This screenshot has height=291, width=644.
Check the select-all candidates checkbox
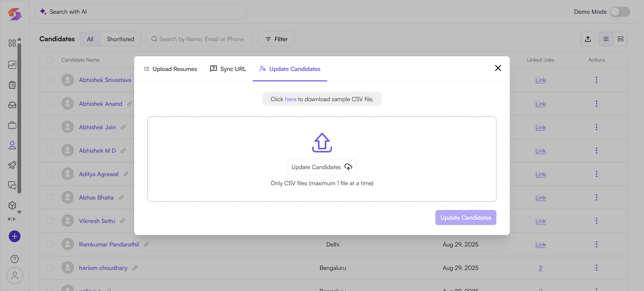point(50,60)
